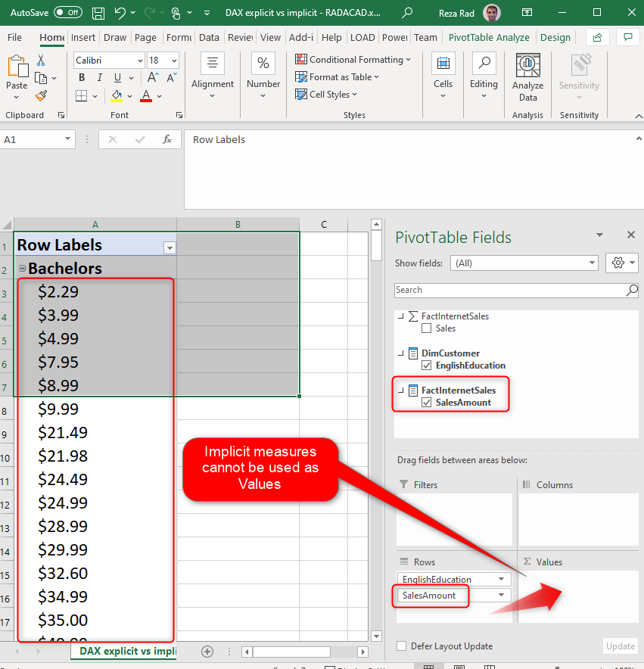The image size is (644, 669).
Task: Open the Show fields dropdown
Action: (593, 263)
